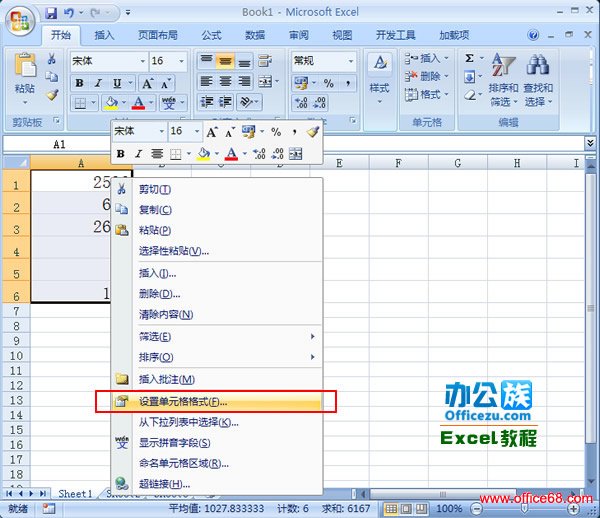
Task: Select the Sheet1 worksheet tab
Action: click(x=75, y=494)
